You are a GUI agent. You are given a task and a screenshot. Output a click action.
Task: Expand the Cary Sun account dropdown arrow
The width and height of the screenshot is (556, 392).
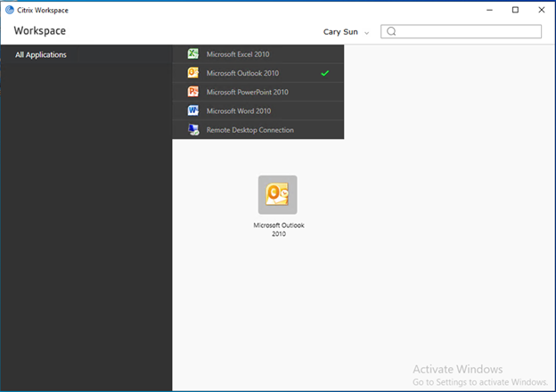(x=366, y=33)
